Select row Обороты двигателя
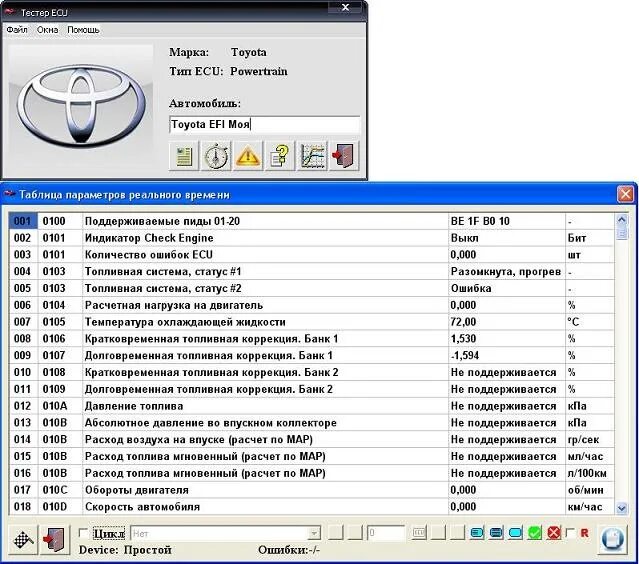The image size is (639, 564). (x=311, y=490)
